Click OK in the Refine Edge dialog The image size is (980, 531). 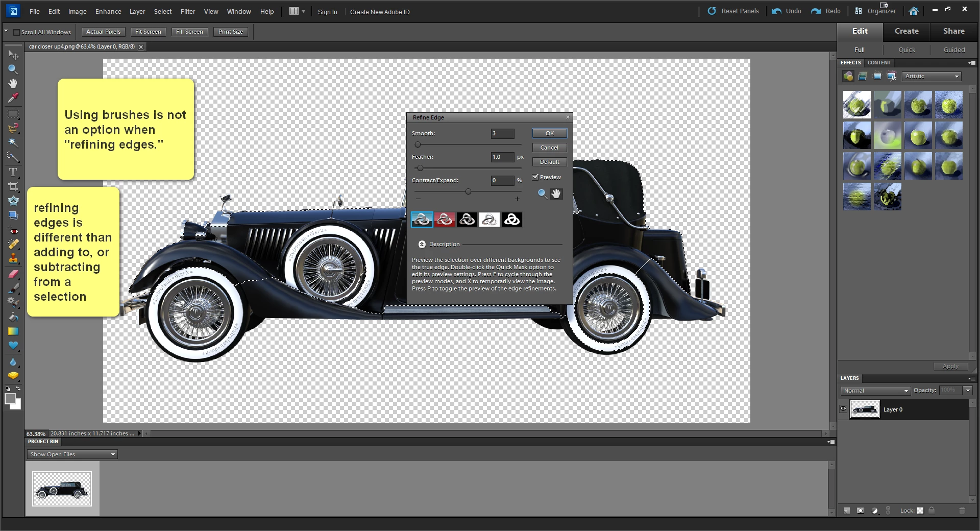coord(549,133)
